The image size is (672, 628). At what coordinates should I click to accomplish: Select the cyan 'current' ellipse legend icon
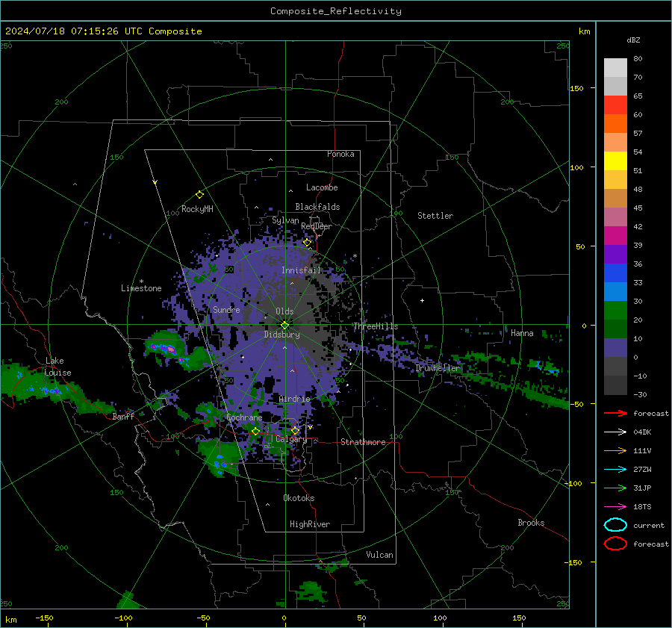pos(615,525)
